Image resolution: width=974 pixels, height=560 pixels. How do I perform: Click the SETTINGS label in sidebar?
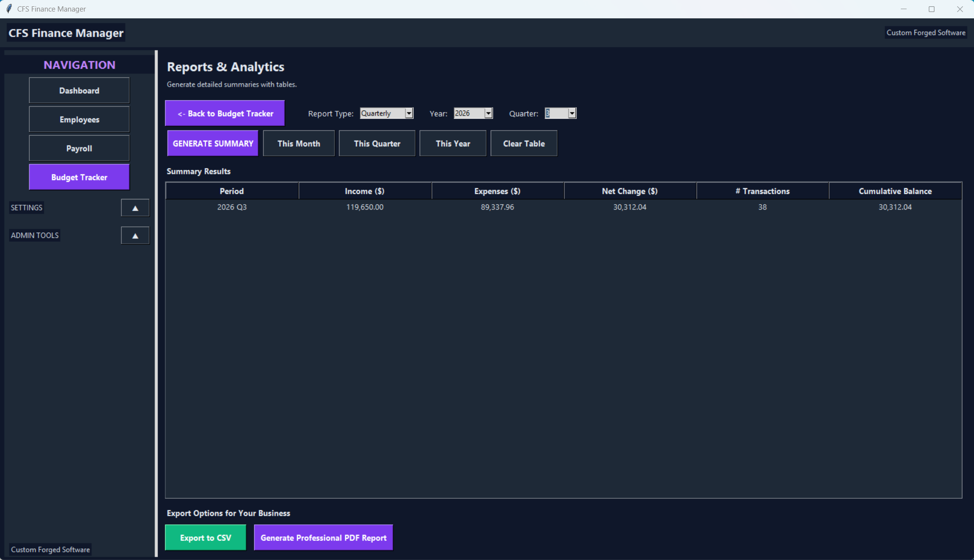click(26, 208)
